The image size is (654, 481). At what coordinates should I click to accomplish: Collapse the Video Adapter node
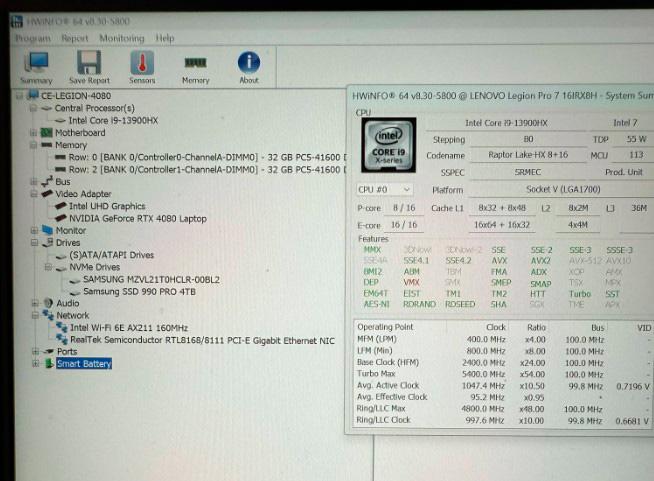pyautogui.click(x=34, y=194)
